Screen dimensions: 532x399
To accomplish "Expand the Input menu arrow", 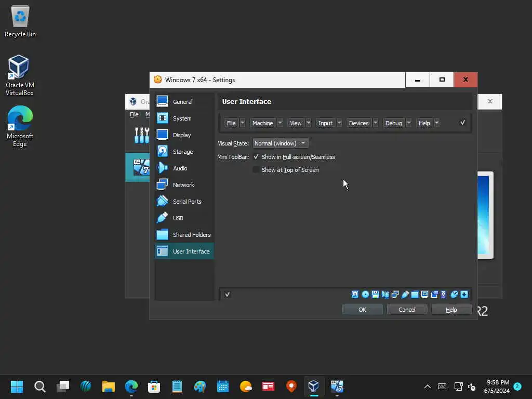I will pyautogui.click(x=339, y=123).
